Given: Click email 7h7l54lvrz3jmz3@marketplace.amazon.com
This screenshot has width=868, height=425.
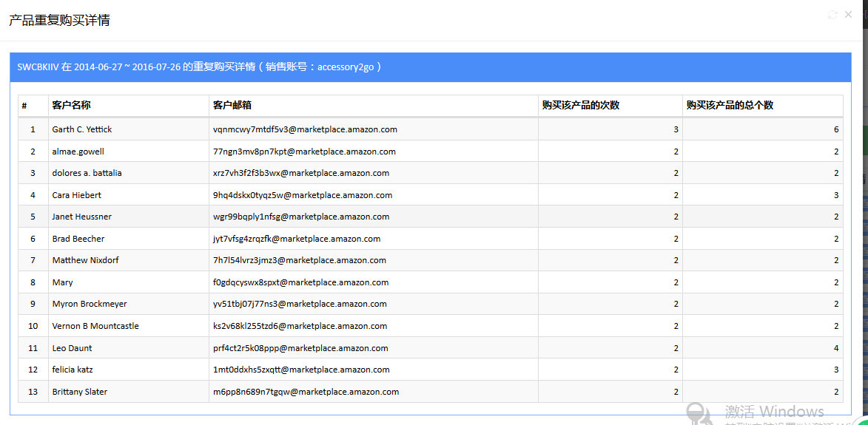Looking at the screenshot, I should [x=300, y=260].
